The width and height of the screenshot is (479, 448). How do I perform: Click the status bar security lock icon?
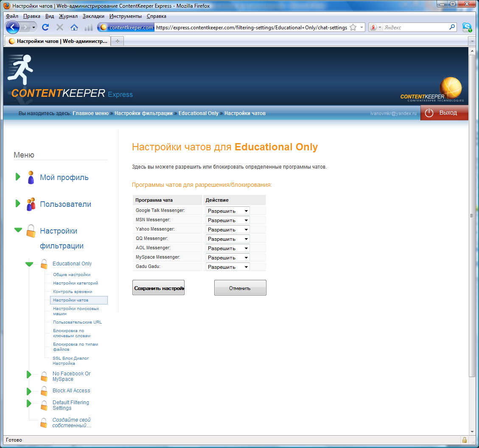[x=464, y=440]
